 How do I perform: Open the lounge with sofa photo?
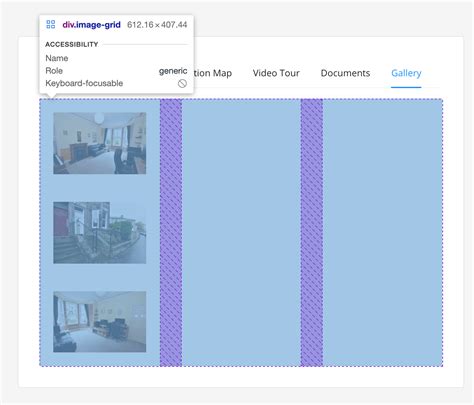[x=100, y=322]
